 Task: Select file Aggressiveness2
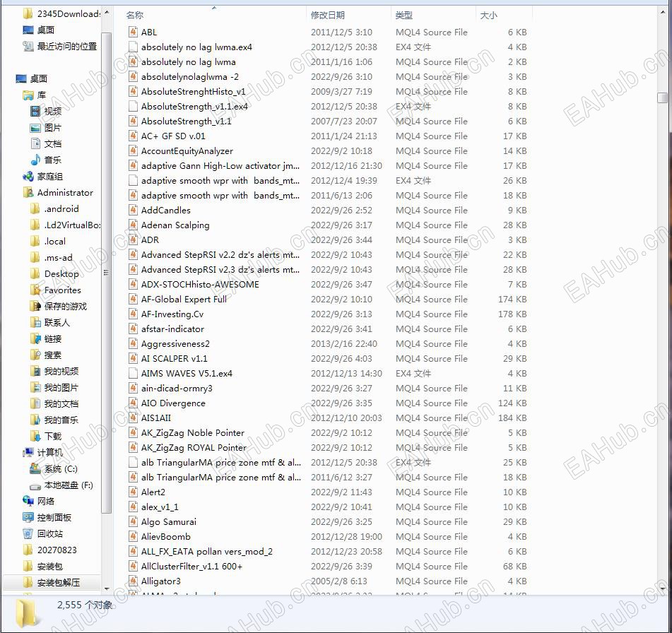click(x=175, y=344)
